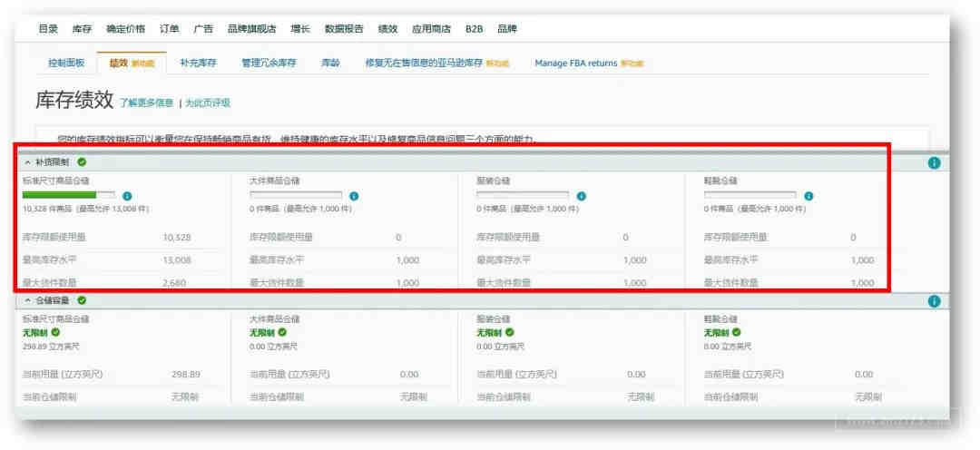This screenshot has width=980, height=450.
Task: Switch to the 控制面板 tab
Action: coord(66,64)
